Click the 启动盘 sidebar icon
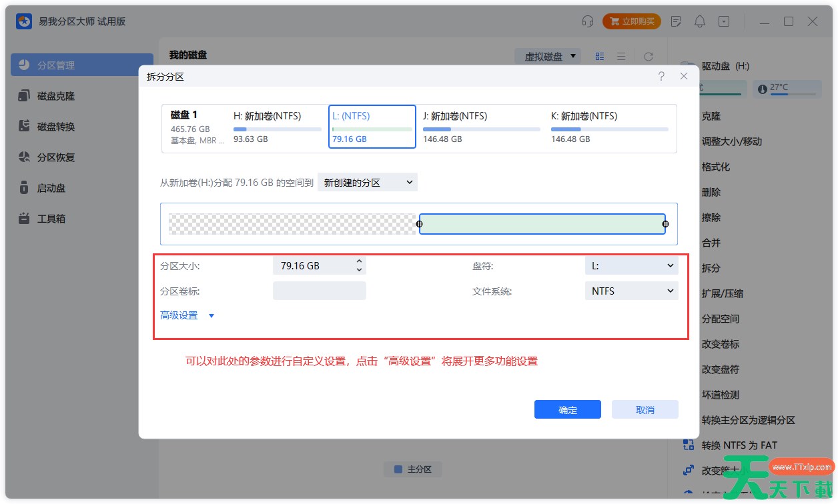The height and width of the screenshot is (504, 838). [25, 188]
